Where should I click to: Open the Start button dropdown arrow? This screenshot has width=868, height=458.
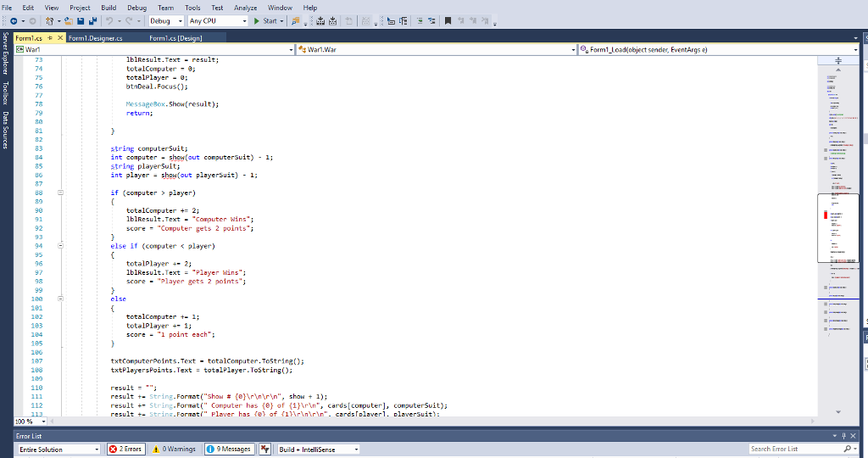point(281,21)
